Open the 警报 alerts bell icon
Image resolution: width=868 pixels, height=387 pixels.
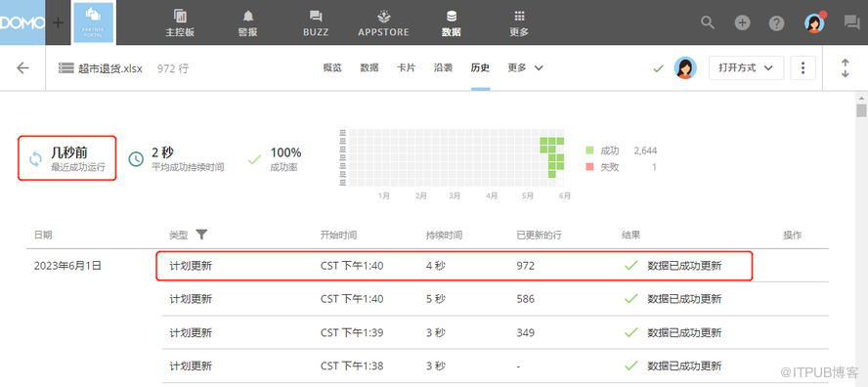pyautogui.click(x=247, y=16)
